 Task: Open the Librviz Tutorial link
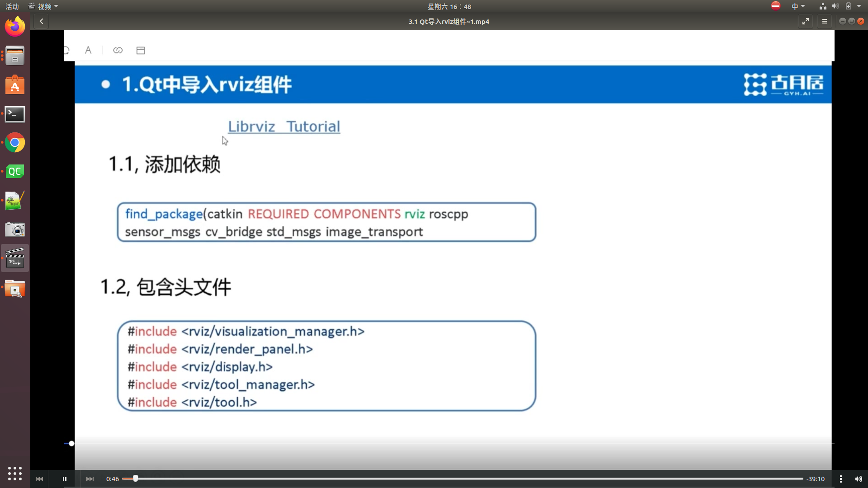pyautogui.click(x=284, y=127)
